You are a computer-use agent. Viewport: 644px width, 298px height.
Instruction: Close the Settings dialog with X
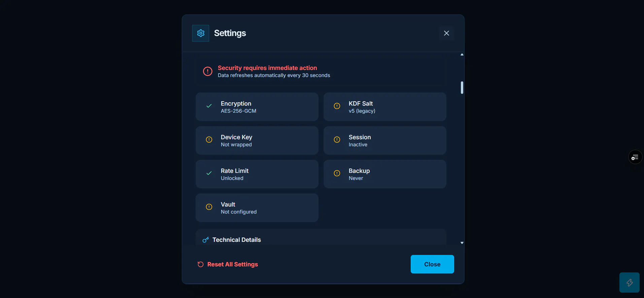click(446, 33)
